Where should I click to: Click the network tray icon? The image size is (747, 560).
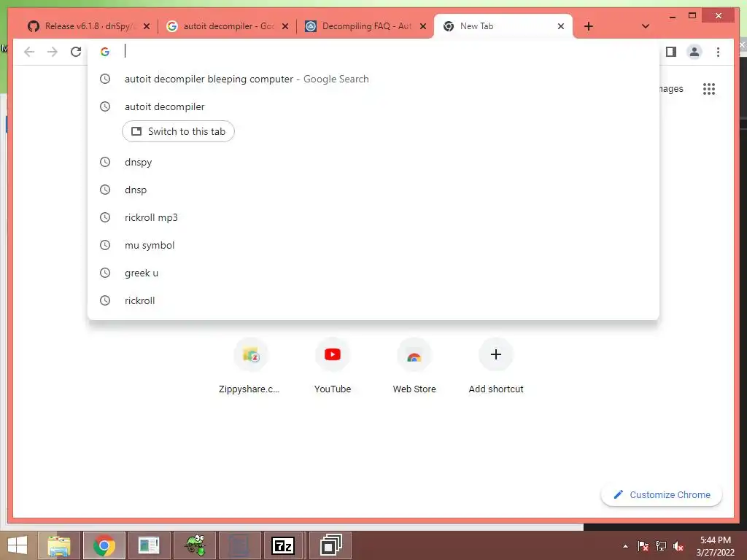[x=661, y=546]
